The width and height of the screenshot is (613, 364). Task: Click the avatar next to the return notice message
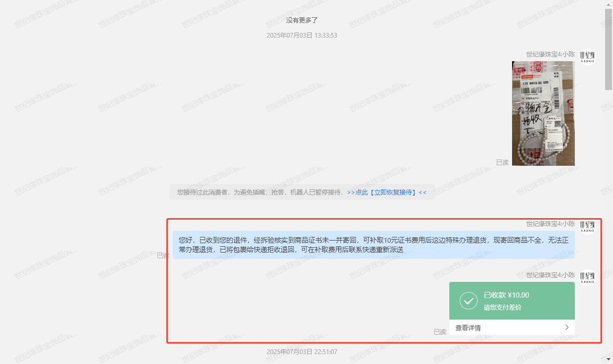[x=587, y=226]
